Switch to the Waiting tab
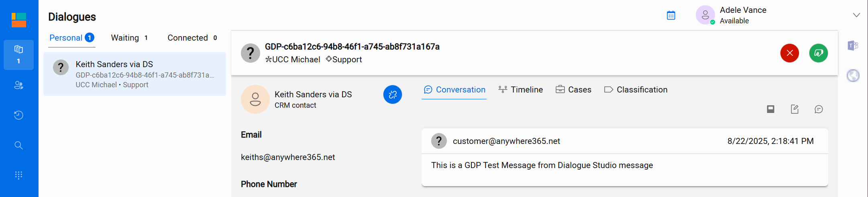The image size is (868, 197). pyautogui.click(x=129, y=38)
